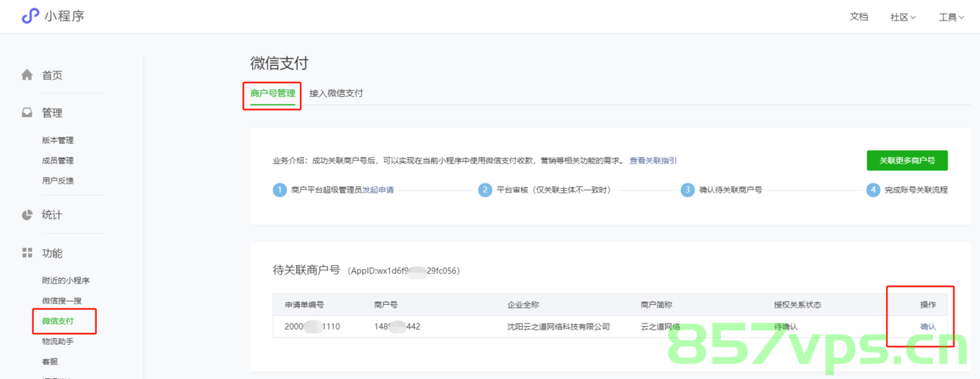Open the 文档 top navigation item
This screenshot has width=980, height=379.
[x=859, y=17]
